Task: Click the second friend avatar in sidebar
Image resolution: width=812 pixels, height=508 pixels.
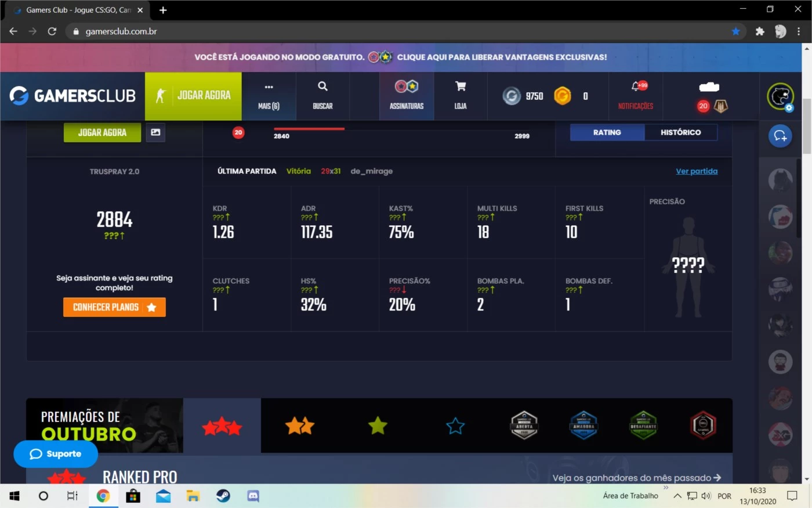Action: (780, 217)
